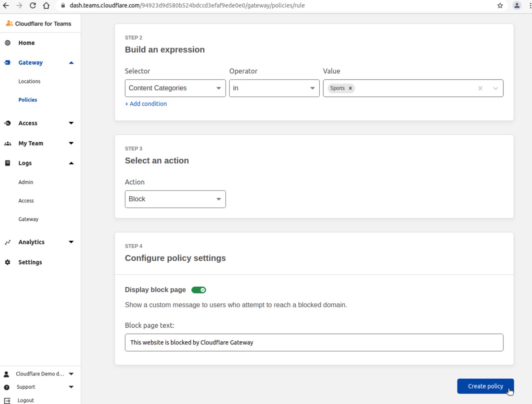Image resolution: width=532 pixels, height=404 pixels.
Task: Click the Configure policy settings heading
Action: (x=175, y=258)
